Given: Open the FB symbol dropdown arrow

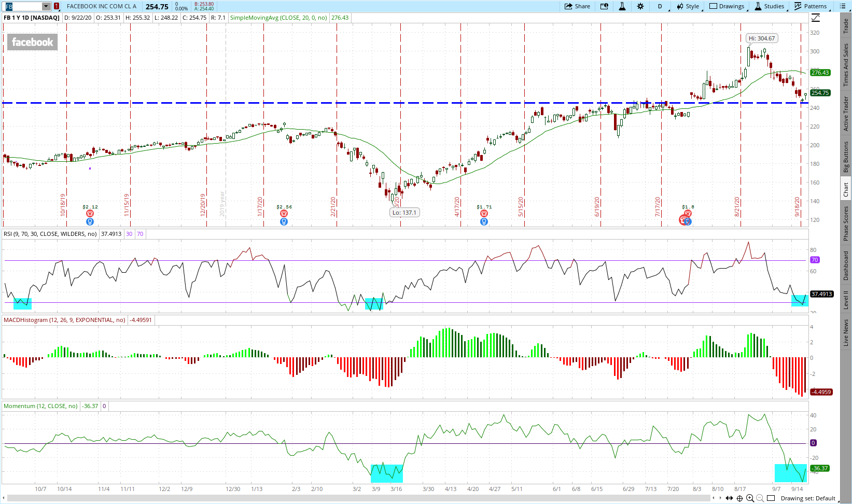Looking at the screenshot, I should [x=46, y=6].
